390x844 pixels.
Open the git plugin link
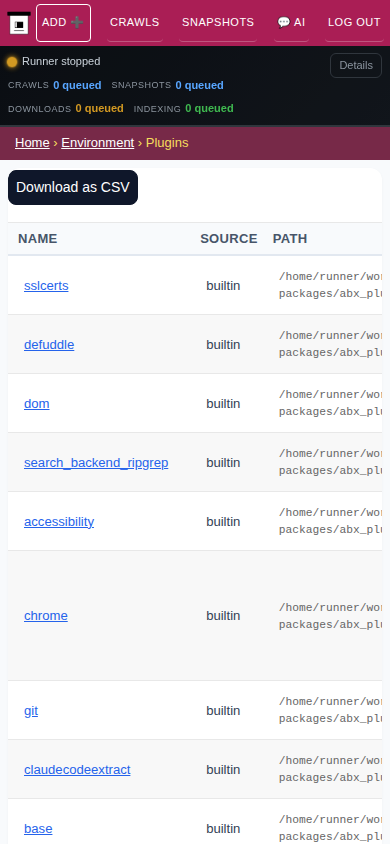point(31,711)
